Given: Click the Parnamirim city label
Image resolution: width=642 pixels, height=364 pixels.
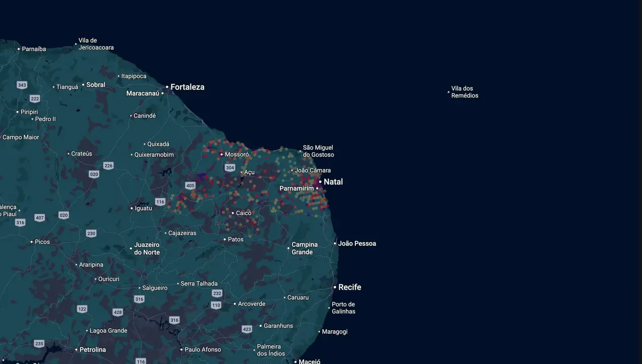Looking at the screenshot, I should 297,189.
